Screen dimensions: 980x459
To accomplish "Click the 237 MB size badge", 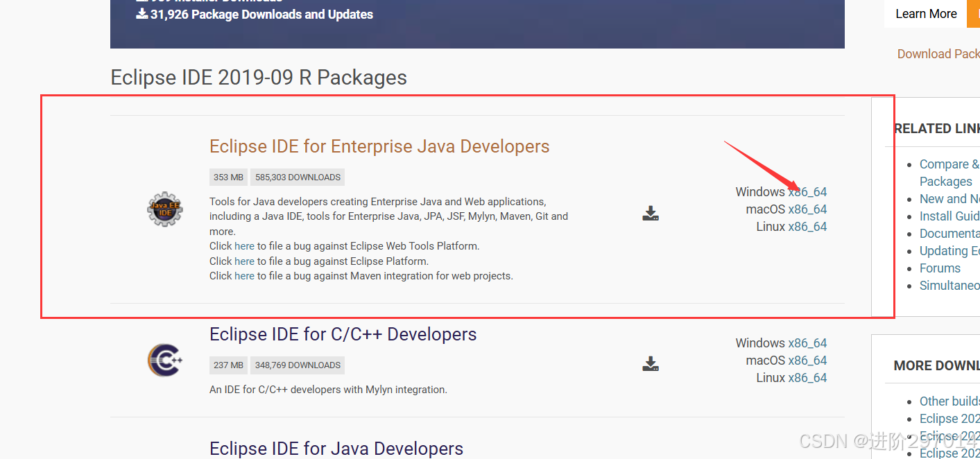I will click(228, 365).
